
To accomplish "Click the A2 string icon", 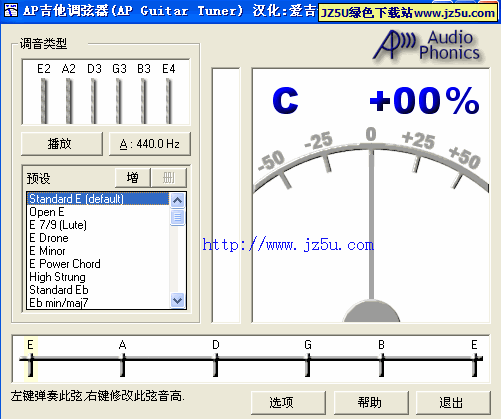I will [x=68, y=100].
